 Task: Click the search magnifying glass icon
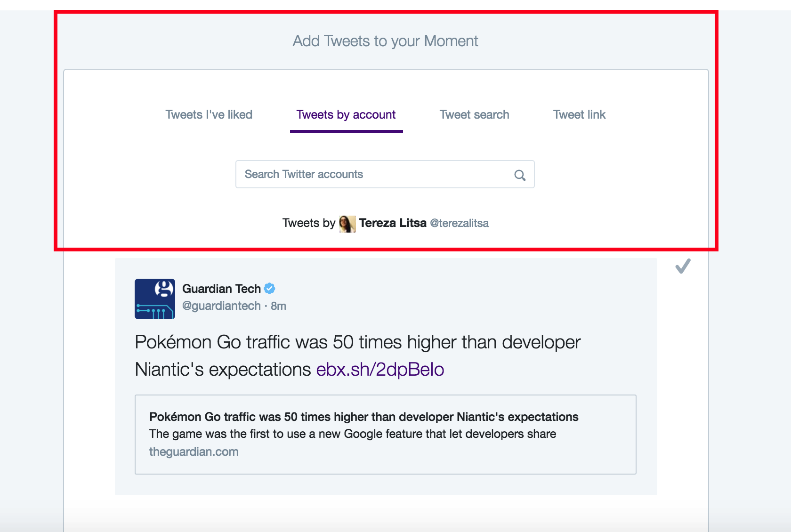tap(519, 175)
